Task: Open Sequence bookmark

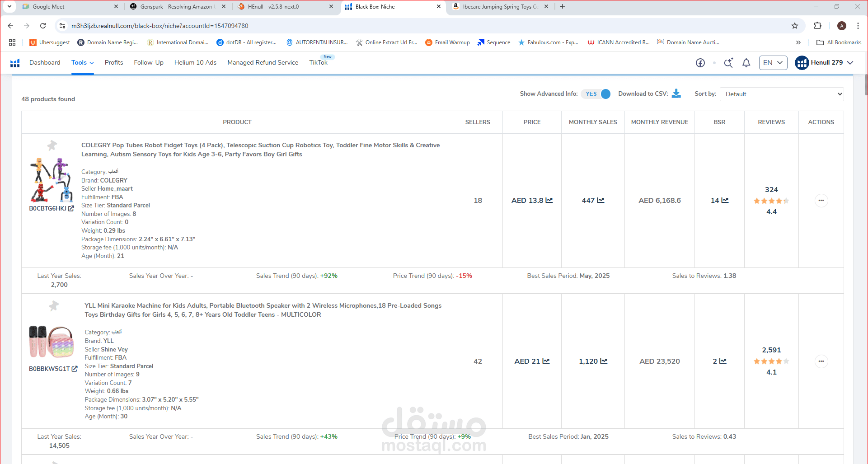Action: (x=494, y=42)
